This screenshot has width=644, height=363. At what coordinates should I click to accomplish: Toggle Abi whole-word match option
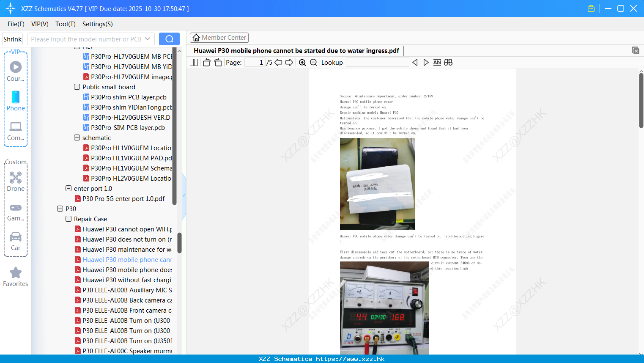437,63
